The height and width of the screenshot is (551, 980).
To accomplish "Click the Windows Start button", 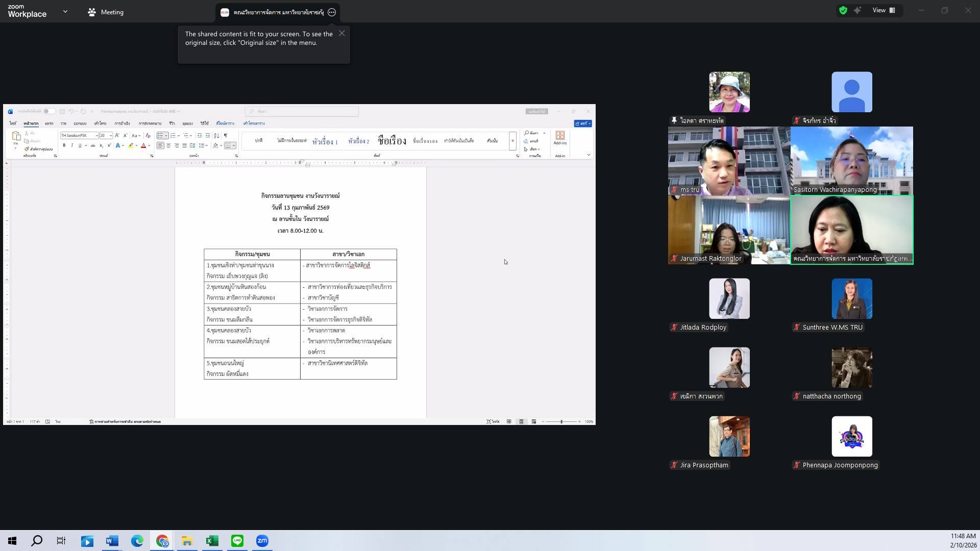I will 12,541.
